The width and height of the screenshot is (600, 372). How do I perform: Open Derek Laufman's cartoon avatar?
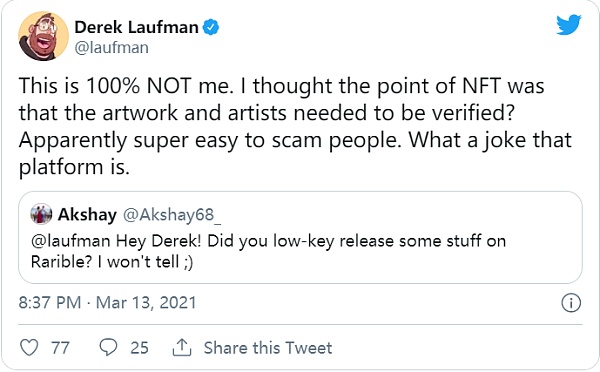[44, 36]
